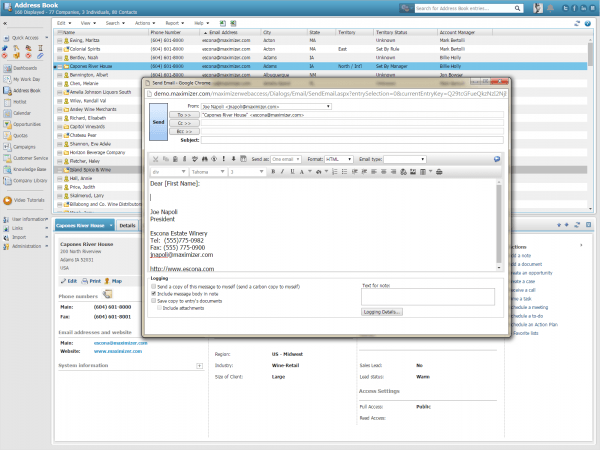Open the View menu in Address Book
The height and width of the screenshot is (450, 600).
[88, 23]
